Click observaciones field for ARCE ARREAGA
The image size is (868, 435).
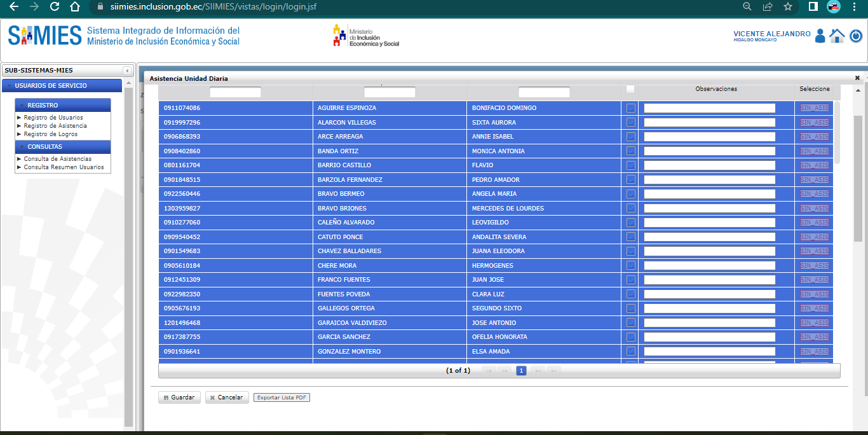coord(710,137)
